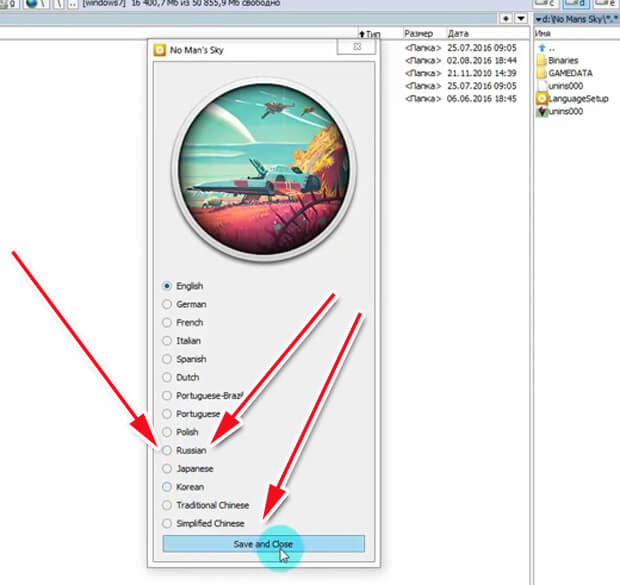Select the LanguageSetup application icon
Viewport: 620px width, 585px height.
point(542,98)
